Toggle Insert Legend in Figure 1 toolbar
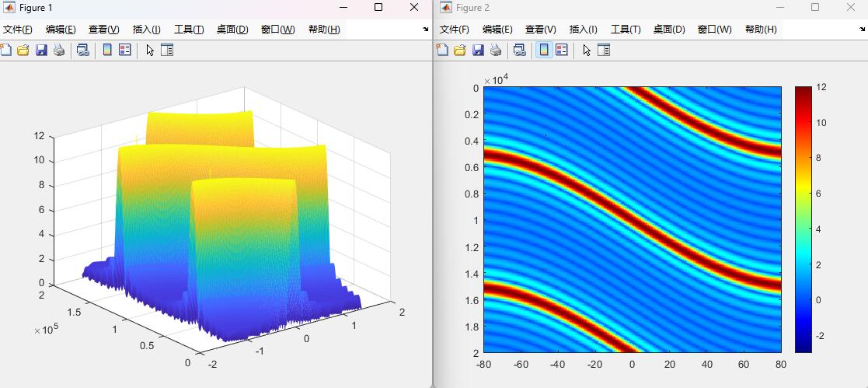Image resolution: width=868 pixels, height=388 pixels. coord(125,51)
